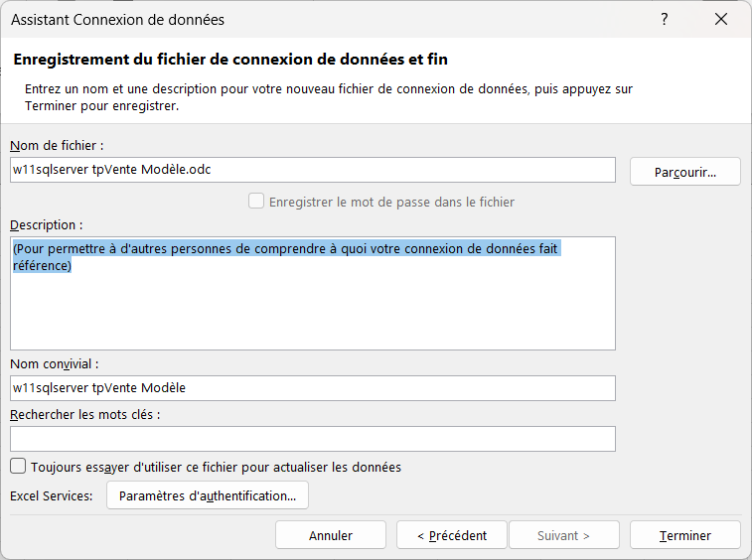Click the dialog title bar text

tap(117, 20)
